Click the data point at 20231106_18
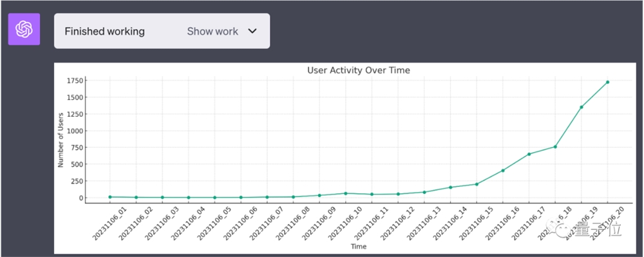The image size is (644, 257). [555, 147]
